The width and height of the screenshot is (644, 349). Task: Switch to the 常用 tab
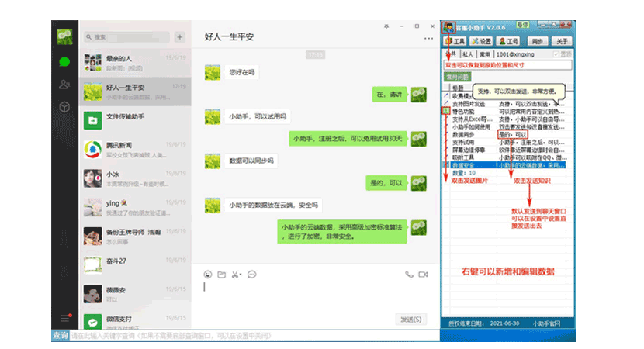(x=485, y=54)
